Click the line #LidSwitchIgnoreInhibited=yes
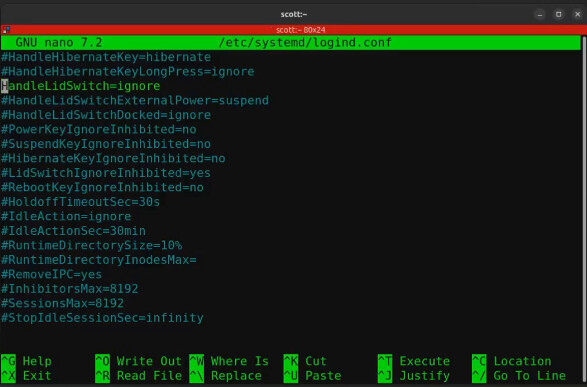Image resolution: width=587 pixels, height=387 pixels. pos(106,173)
